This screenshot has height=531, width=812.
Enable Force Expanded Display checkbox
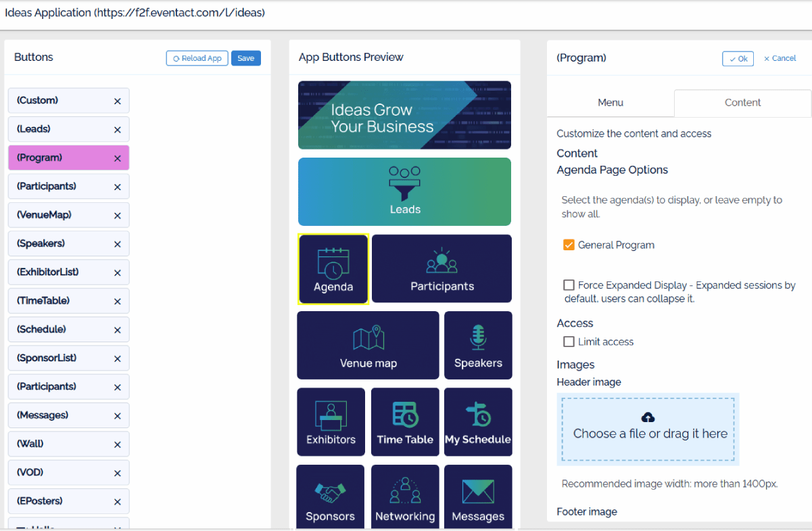[569, 285]
